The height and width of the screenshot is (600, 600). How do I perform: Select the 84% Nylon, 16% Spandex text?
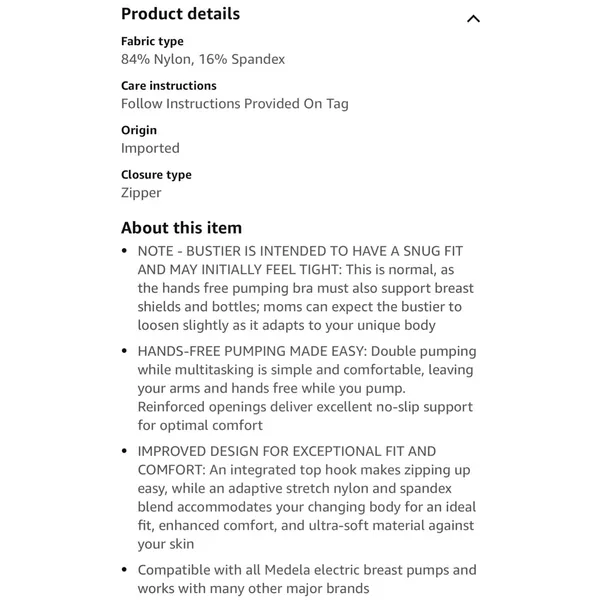[x=203, y=59]
